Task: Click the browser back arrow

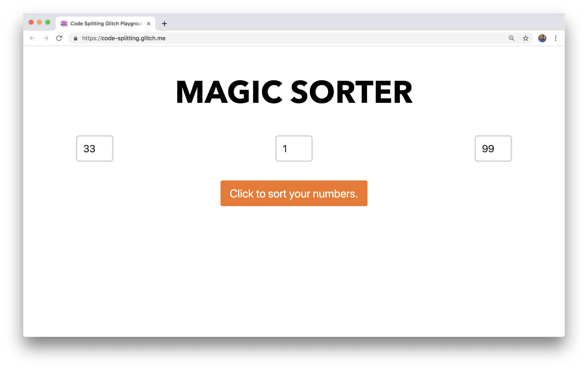Action: (x=33, y=38)
